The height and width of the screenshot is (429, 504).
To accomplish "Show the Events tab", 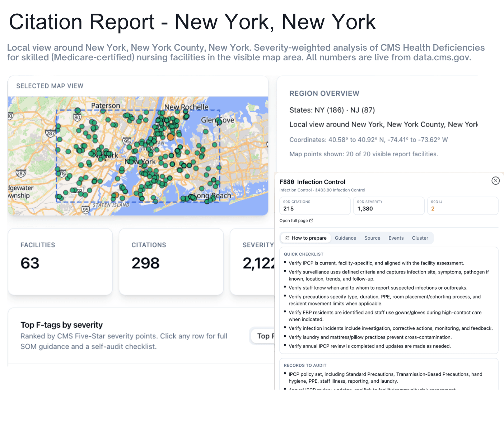I will (x=396, y=238).
